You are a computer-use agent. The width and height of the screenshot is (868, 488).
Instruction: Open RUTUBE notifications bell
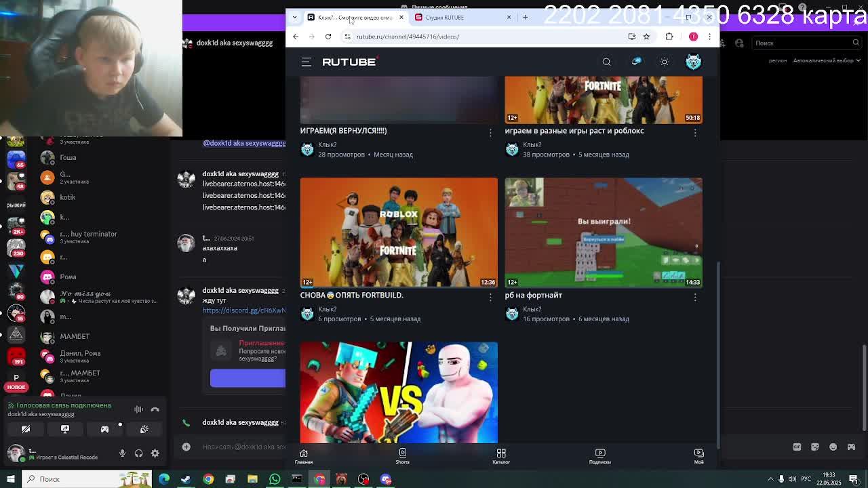(635, 62)
